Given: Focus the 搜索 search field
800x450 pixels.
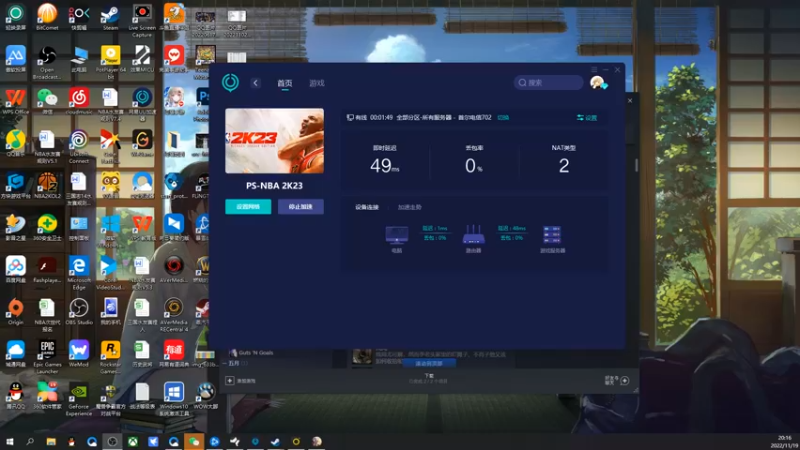Looking at the screenshot, I should pos(548,83).
